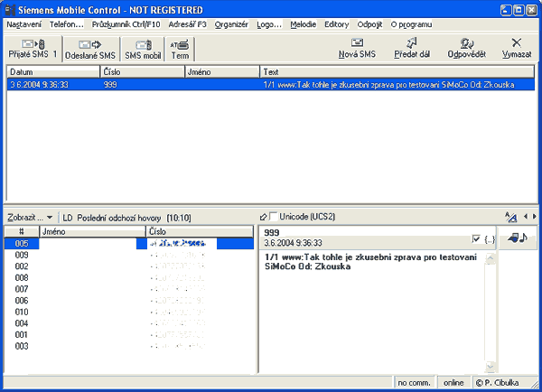Sort SMS list by Jméno column header
Viewport: 542px width, 392px height.
222,72
